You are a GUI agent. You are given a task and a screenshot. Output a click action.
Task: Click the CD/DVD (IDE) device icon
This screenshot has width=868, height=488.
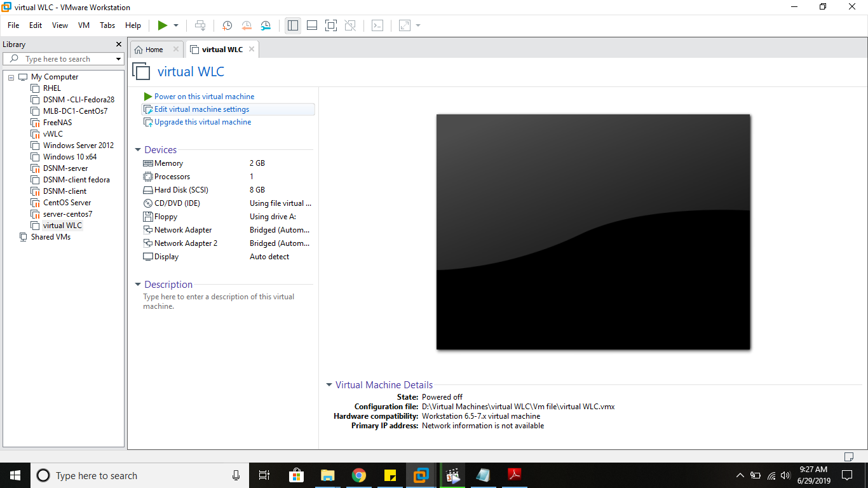(148, 203)
